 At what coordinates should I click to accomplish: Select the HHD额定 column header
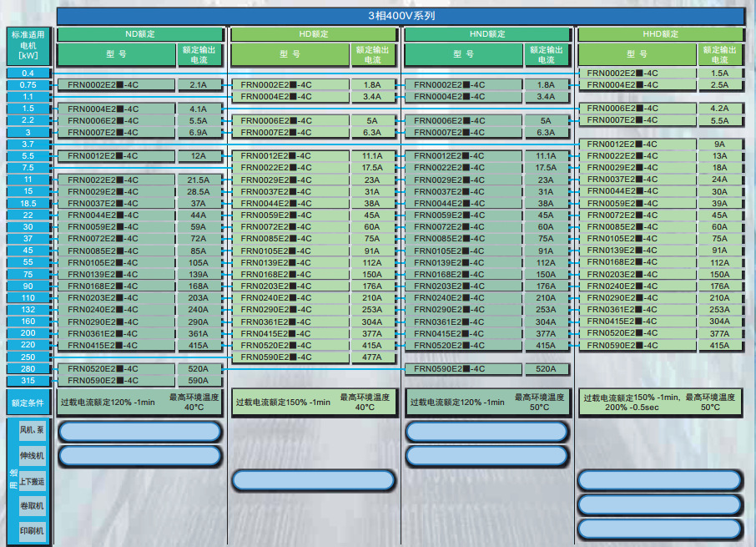coord(659,34)
